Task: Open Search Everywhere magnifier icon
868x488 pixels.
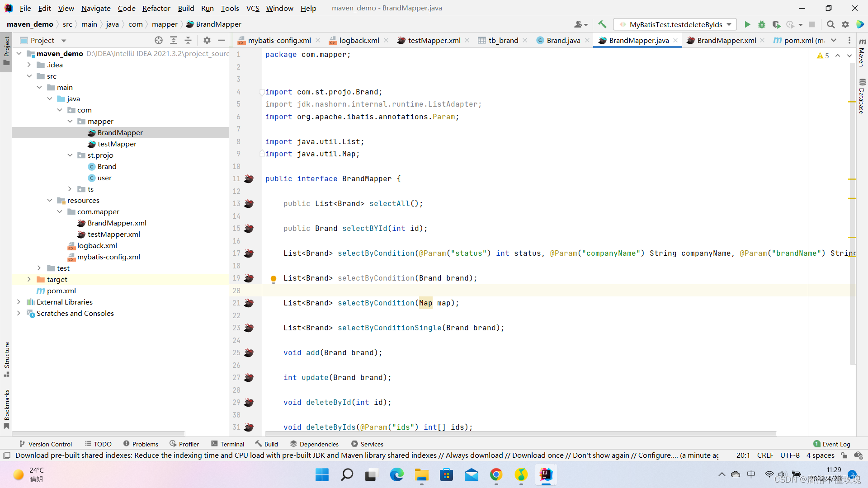Action: [830, 24]
